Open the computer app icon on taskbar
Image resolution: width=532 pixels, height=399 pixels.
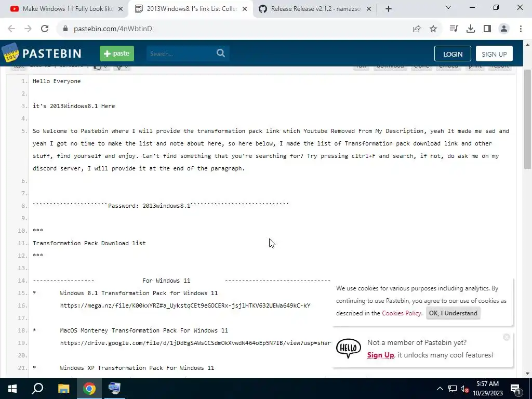[114, 389]
